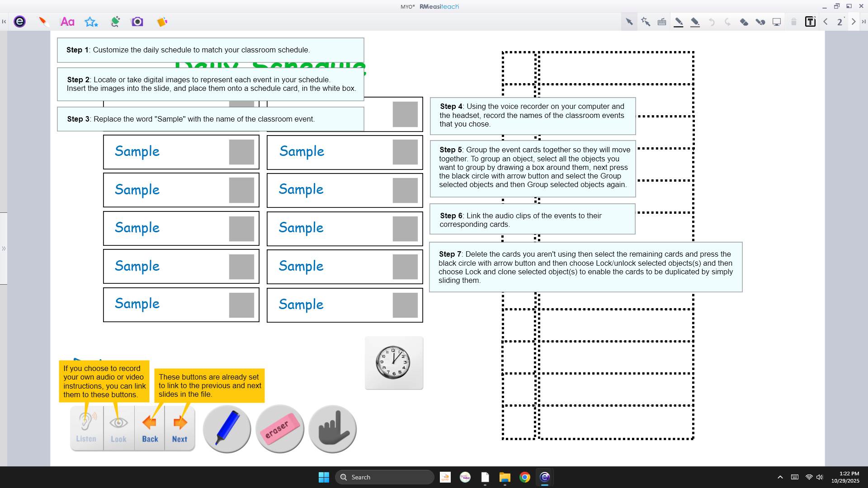Click the Next arrow button
The image size is (868, 488).
[x=179, y=428]
